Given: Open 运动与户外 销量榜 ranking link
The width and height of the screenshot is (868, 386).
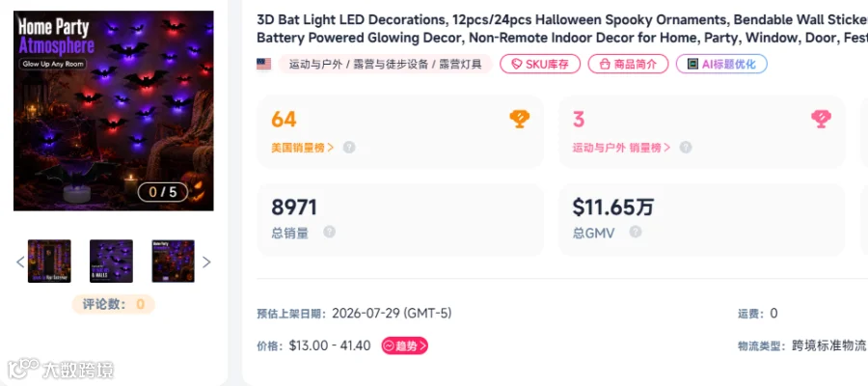Looking at the screenshot, I should (621, 148).
